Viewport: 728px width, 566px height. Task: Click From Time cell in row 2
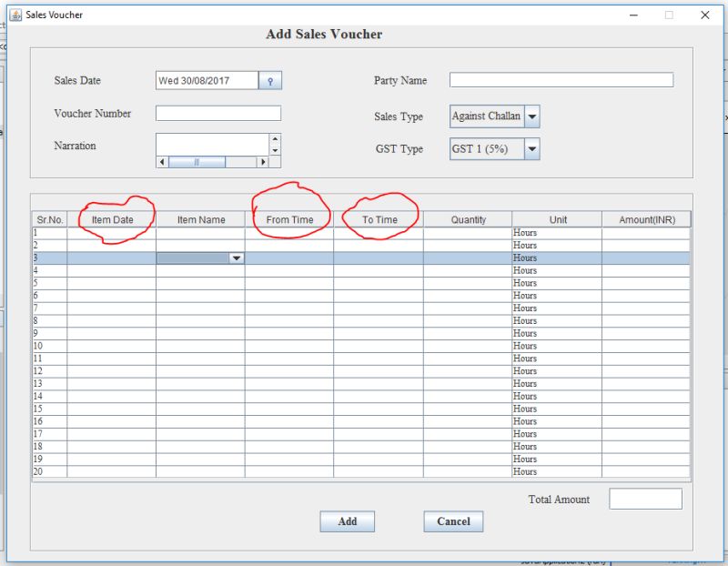[289, 246]
